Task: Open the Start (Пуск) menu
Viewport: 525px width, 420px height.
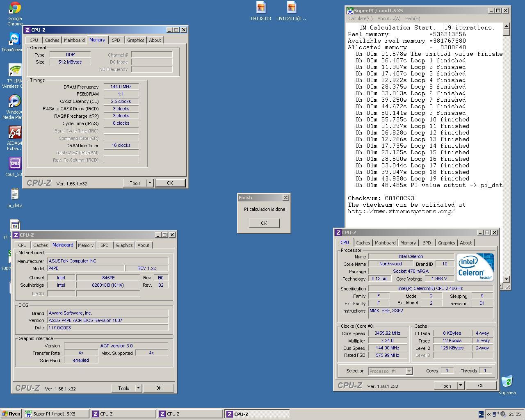Action: pos(11,414)
